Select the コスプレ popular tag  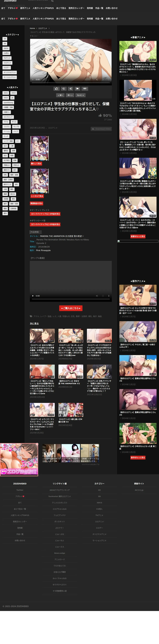(x=7, y=127)
